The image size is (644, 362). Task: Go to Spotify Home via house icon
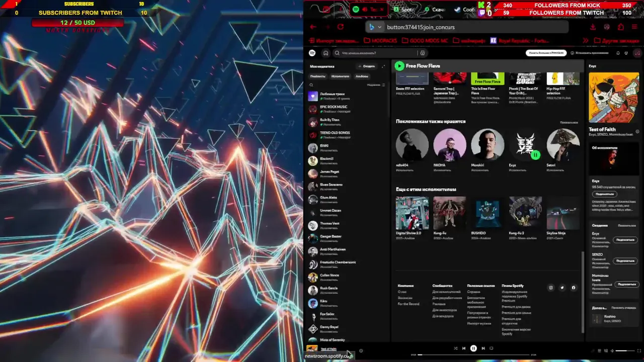326,53
